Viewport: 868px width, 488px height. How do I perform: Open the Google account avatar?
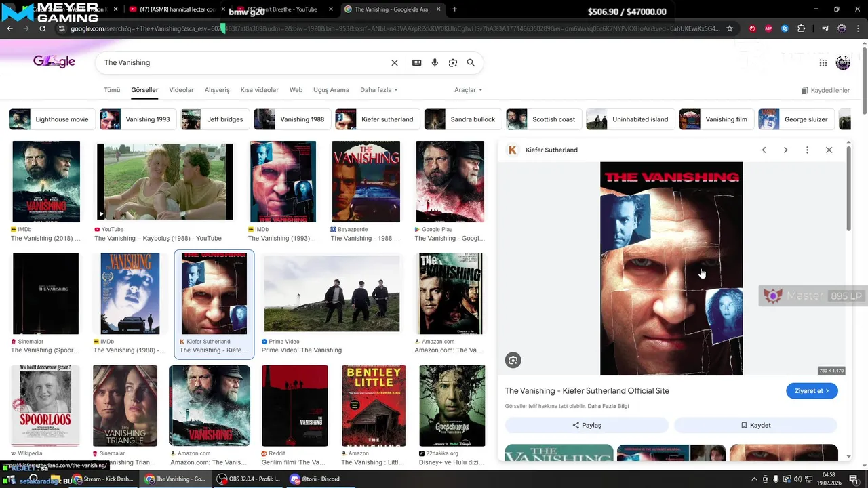point(843,63)
